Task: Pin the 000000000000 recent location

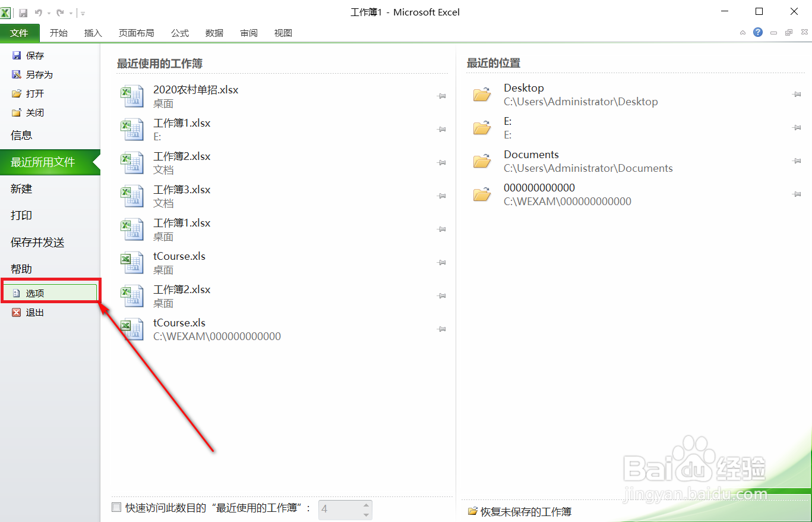Action: [x=797, y=194]
